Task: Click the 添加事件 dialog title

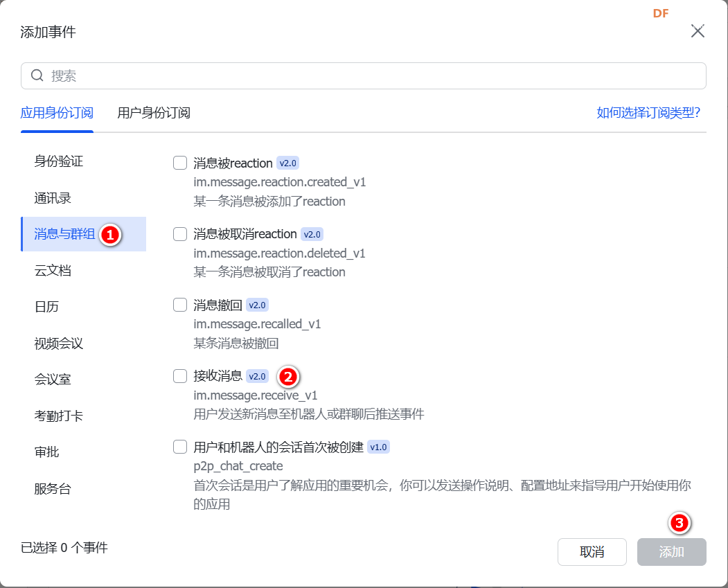Action: tap(48, 32)
